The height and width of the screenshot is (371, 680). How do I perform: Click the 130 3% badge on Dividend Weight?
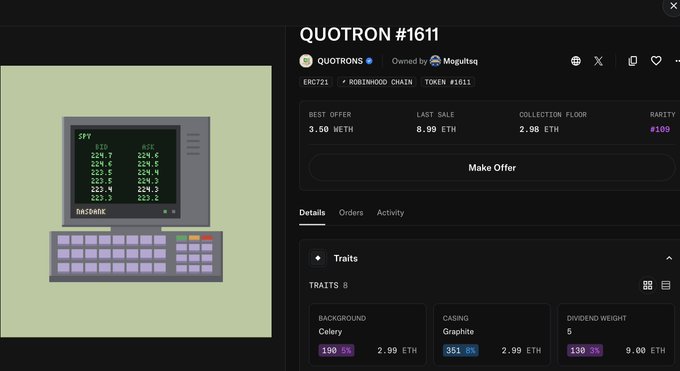point(585,350)
